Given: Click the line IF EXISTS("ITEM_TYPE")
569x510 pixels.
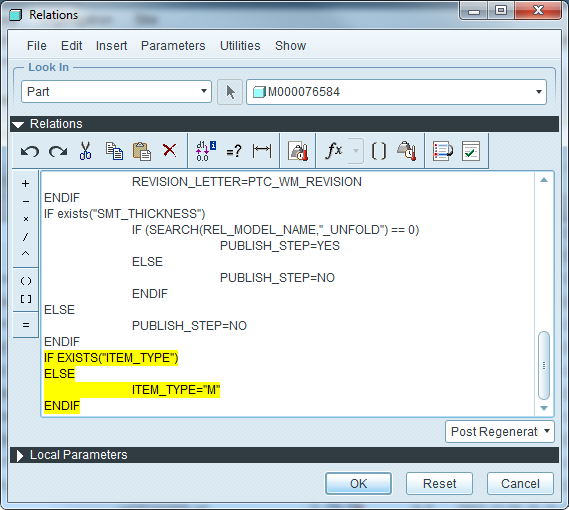Looking at the screenshot, I should pyautogui.click(x=111, y=358).
